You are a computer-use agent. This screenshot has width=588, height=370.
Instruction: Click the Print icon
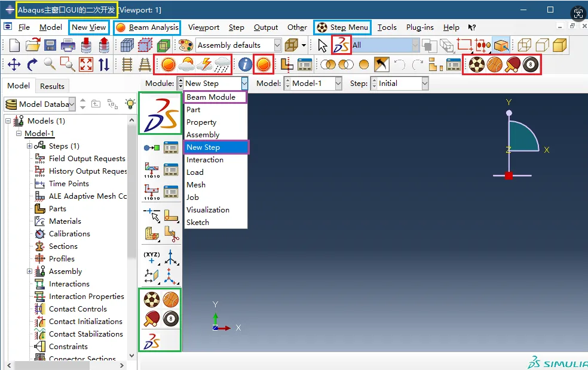click(68, 45)
